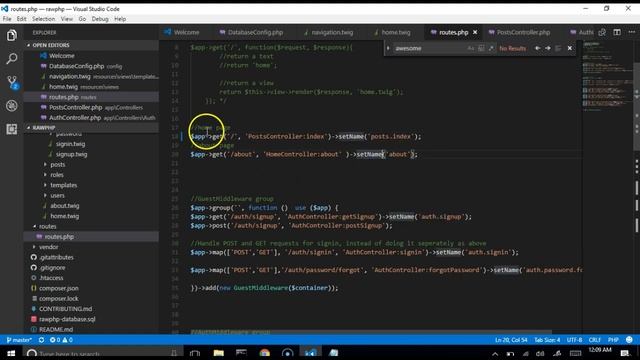Collapse the routes folder
Screen dimensions: 640x360
coord(47,226)
